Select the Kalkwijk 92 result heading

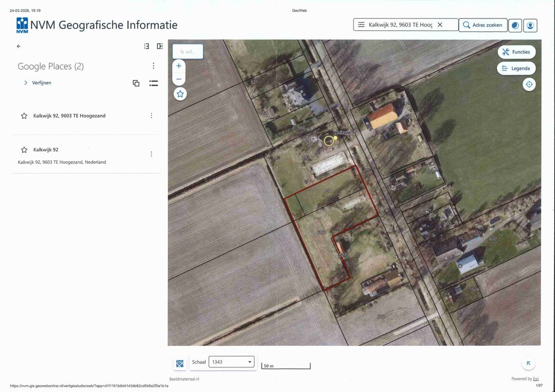(46, 150)
